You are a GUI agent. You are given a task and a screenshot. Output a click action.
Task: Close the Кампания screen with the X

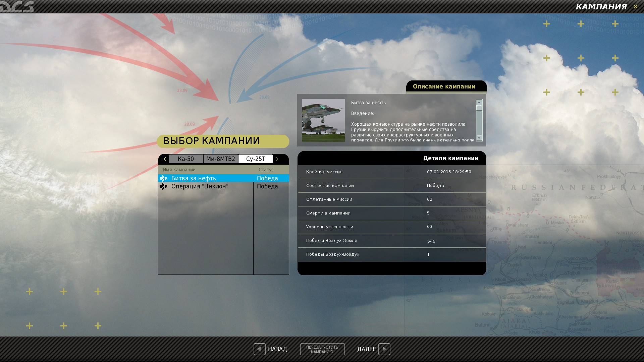(x=635, y=7)
